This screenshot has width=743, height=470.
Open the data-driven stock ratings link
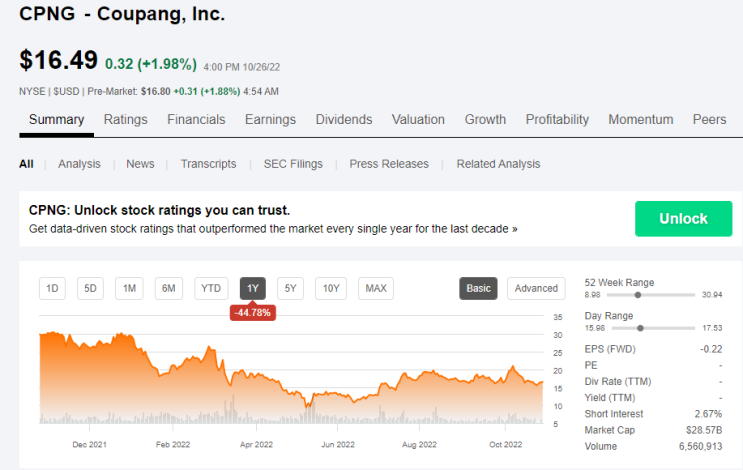point(273,229)
